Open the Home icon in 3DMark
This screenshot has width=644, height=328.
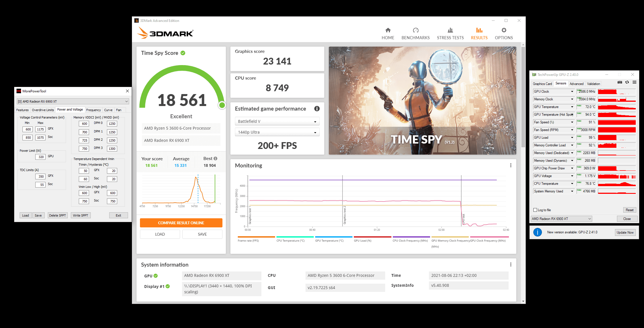pos(388,30)
